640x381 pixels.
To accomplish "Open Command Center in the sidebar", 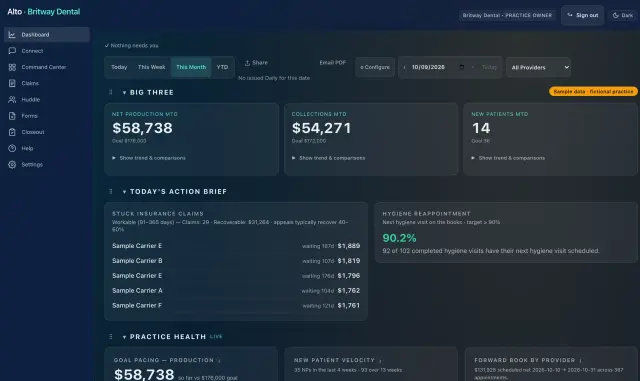I will pos(47,67).
